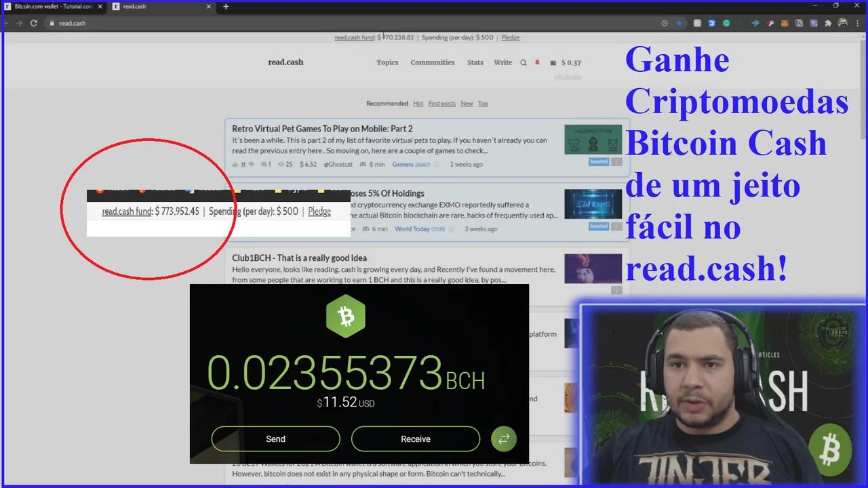The width and height of the screenshot is (868, 488).
Task: Open the browser profile avatar menu
Action: point(842,22)
